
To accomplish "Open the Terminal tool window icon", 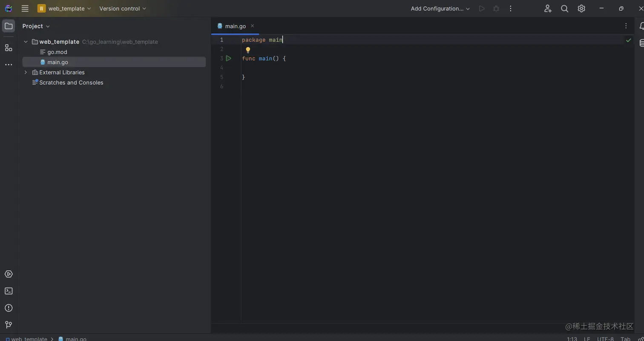I will point(9,291).
